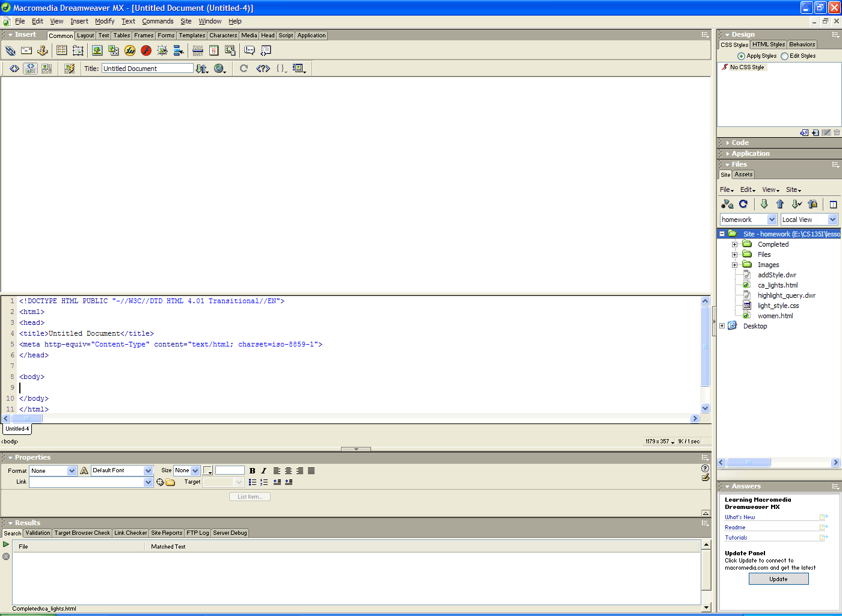
Task: Open the Modify menu
Action: [105, 21]
